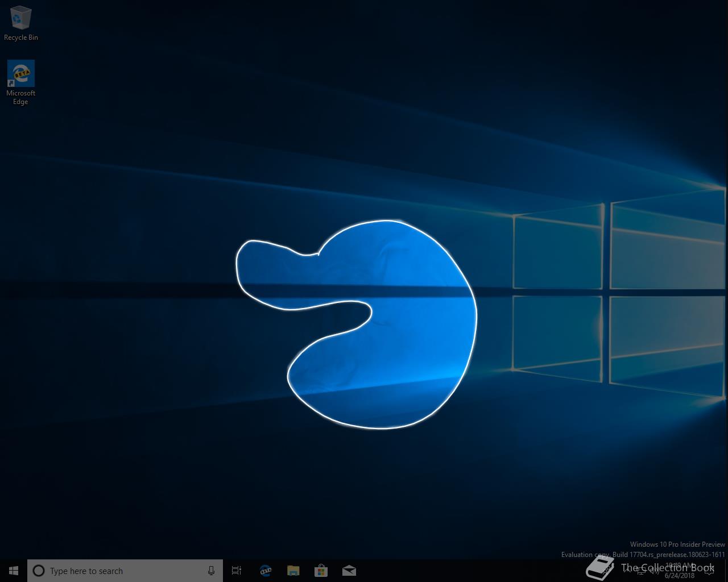Image resolution: width=728 pixels, height=582 pixels.
Task: Click the 'Type here to search' box
Action: pyautogui.click(x=125, y=571)
